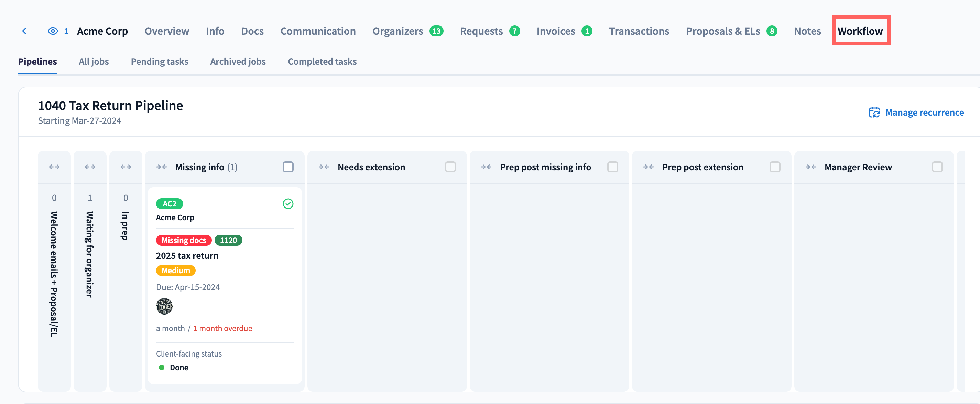Tick the Prep post extension checkbox
The height and width of the screenshot is (404, 980).
[x=775, y=167]
